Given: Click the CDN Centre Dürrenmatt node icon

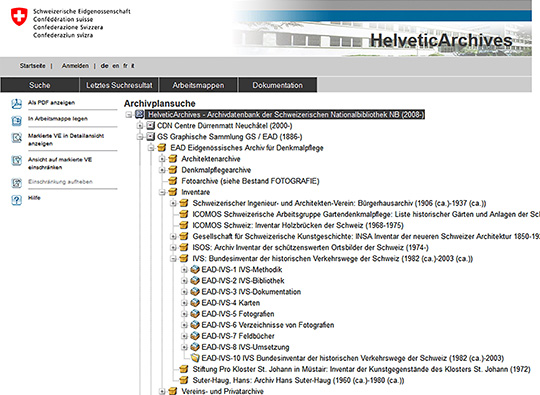Looking at the screenshot, I should pos(150,125).
